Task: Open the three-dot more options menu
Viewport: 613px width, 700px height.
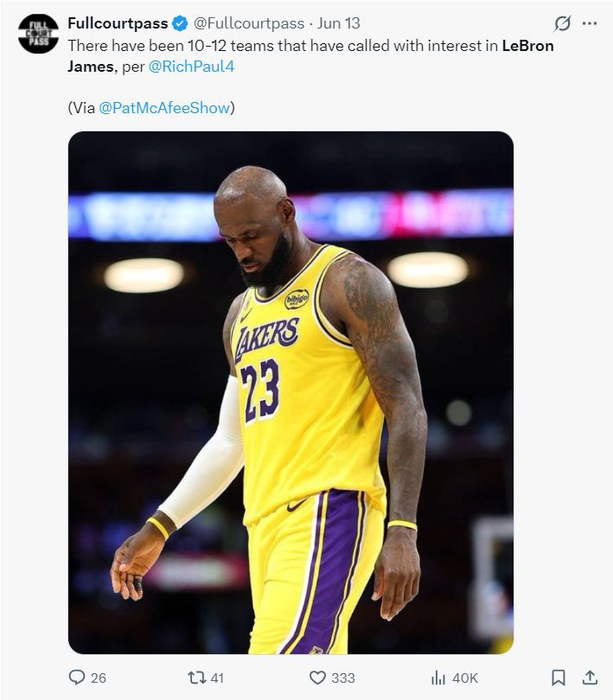Action: [x=590, y=23]
